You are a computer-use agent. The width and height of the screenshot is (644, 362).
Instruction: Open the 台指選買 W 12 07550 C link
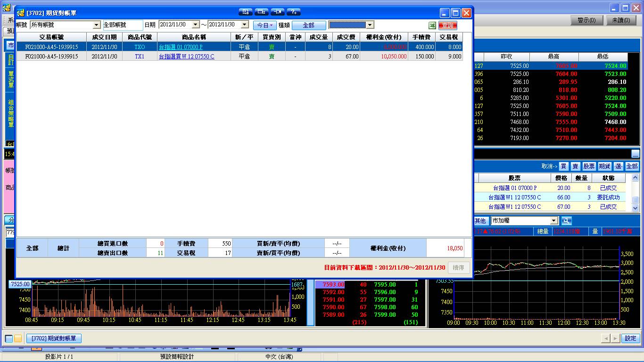point(187,57)
